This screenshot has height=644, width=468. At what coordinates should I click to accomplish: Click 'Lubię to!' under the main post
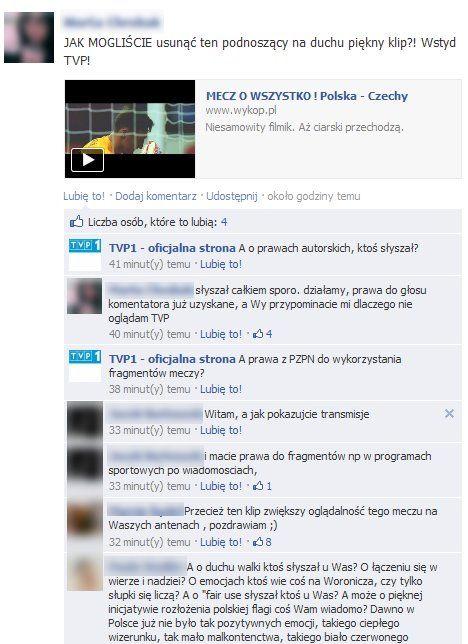(84, 196)
